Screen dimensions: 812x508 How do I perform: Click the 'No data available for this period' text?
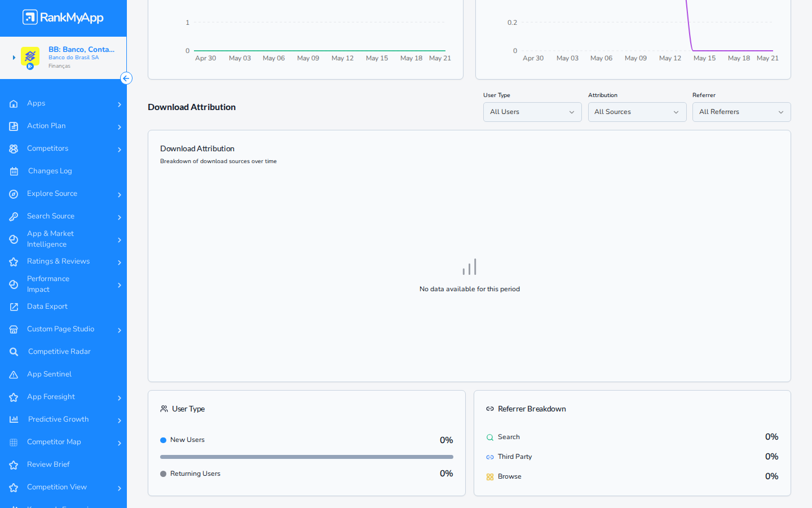470,289
